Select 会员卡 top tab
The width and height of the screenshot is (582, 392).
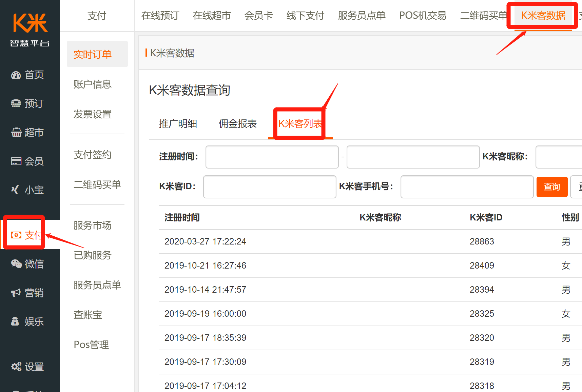click(x=259, y=16)
